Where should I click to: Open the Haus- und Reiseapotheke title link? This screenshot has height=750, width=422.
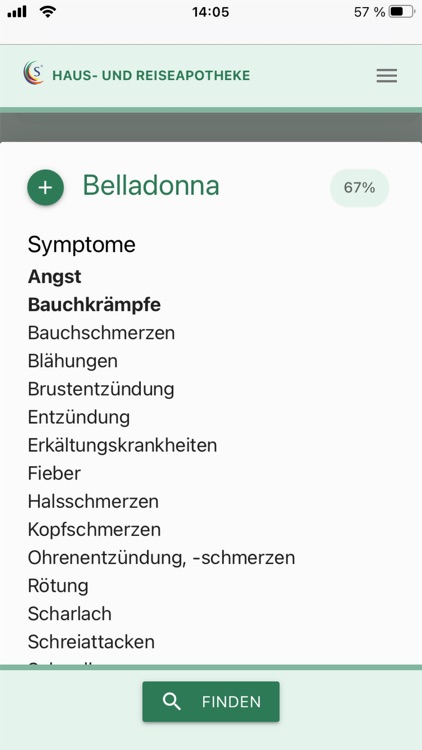click(151, 76)
